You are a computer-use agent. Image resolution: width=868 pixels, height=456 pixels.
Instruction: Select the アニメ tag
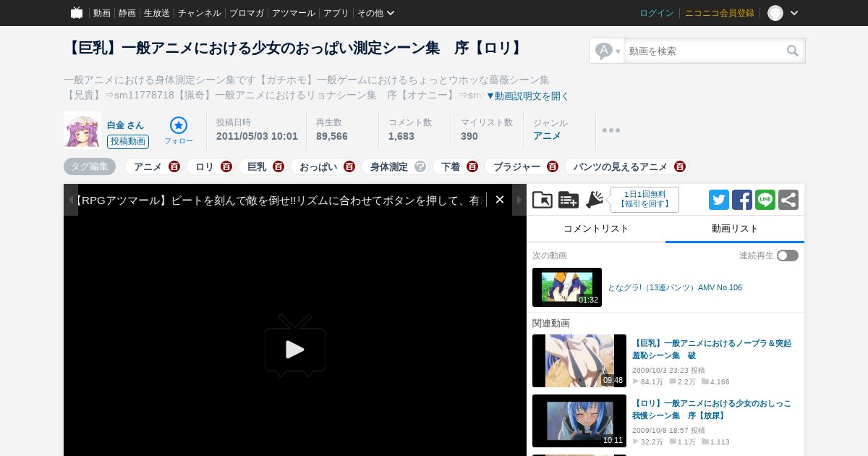click(148, 166)
